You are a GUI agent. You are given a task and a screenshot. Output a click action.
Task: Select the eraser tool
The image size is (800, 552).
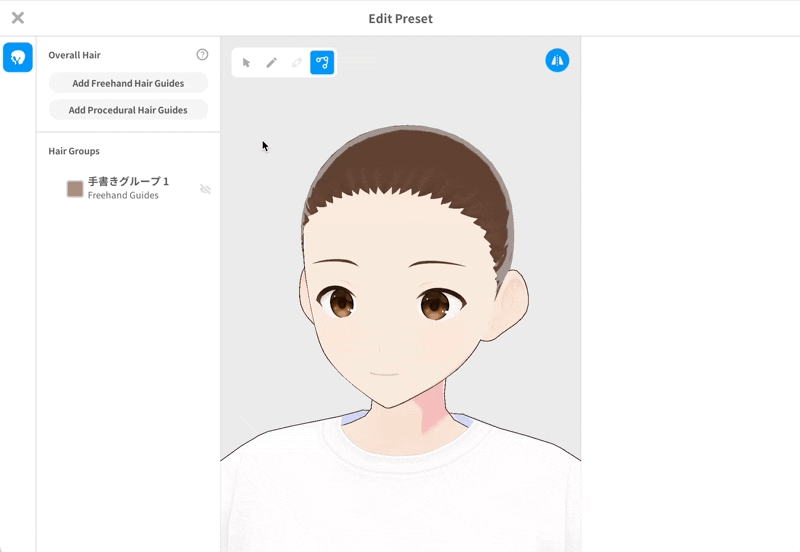point(296,63)
